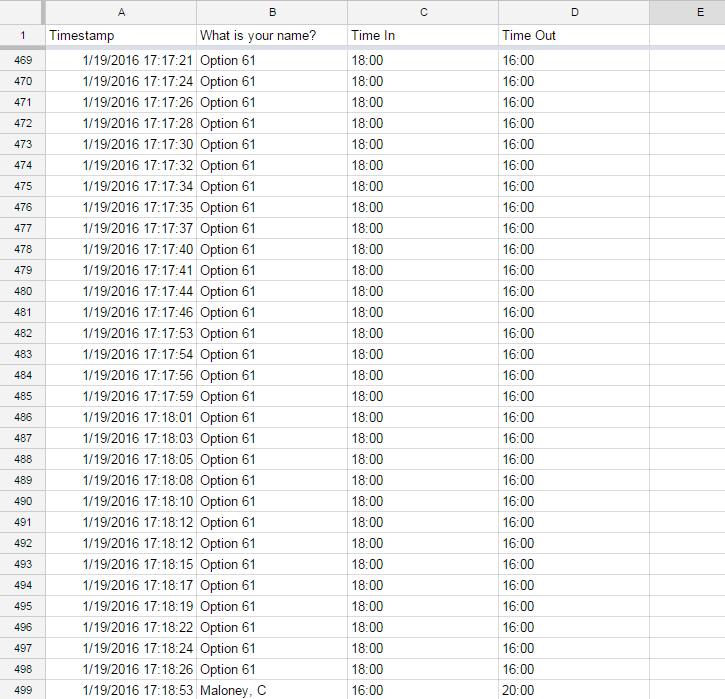
Task: Select column B header
Action: tap(272, 12)
